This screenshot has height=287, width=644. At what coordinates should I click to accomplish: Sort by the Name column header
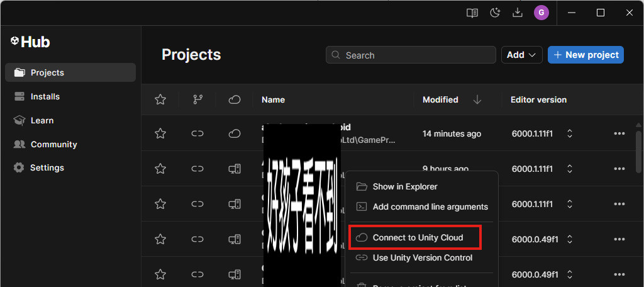point(273,99)
